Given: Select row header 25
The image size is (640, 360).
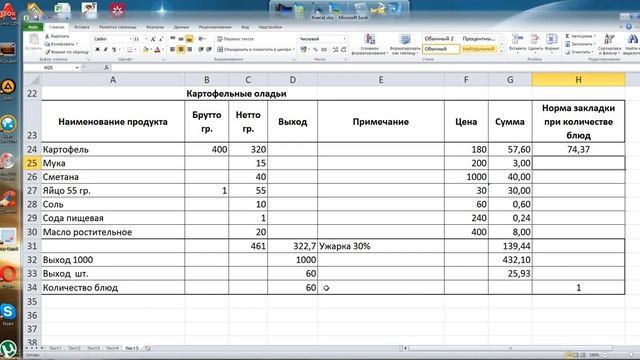Looking at the screenshot, I should (32, 163).
